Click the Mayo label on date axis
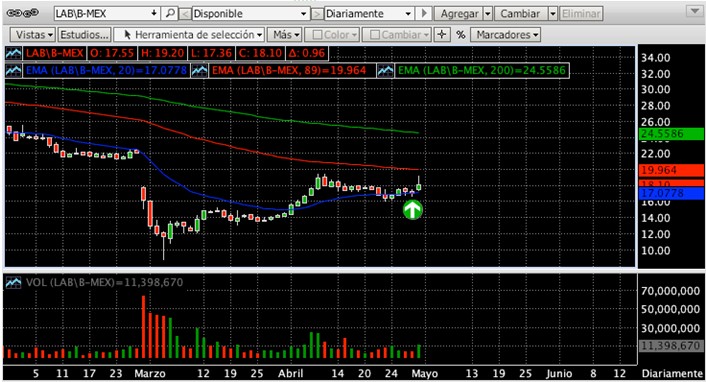This screenshot has width=706, height=382. [x=425, y=373]
